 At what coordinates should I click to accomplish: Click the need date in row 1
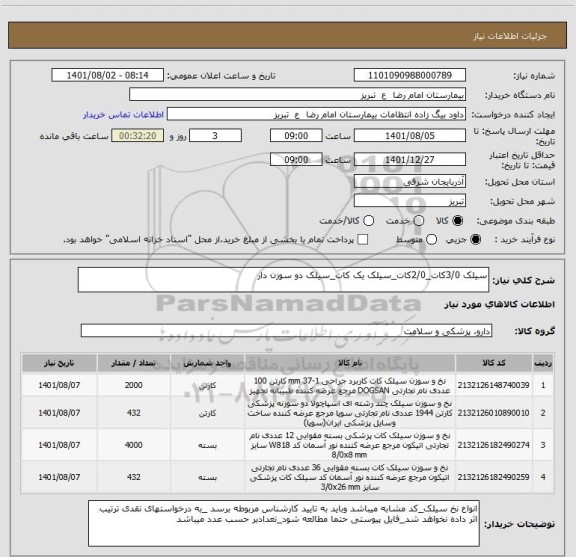tap(59, 385)
